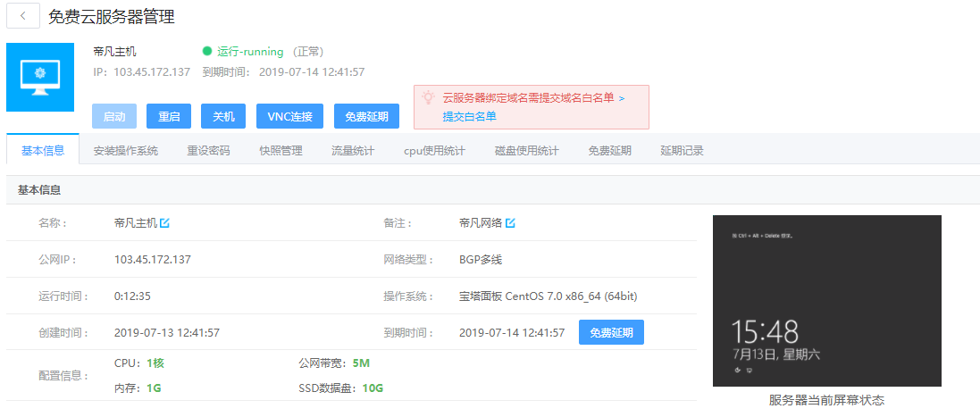The width and height of the screenshot is (980, 417).
Task: Click the server screen preview thumbnail
Action: [827, 301]
